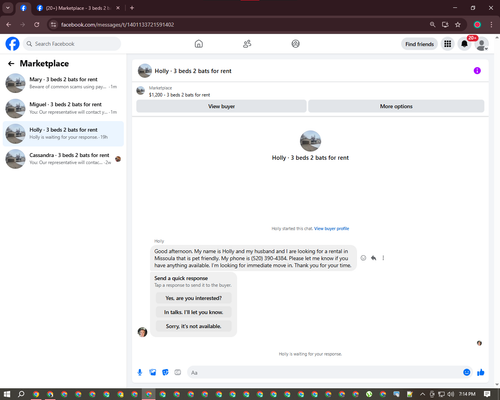Open the account profile menu
The height and width of the screenshot is (400, 500).
coord(481,44)
